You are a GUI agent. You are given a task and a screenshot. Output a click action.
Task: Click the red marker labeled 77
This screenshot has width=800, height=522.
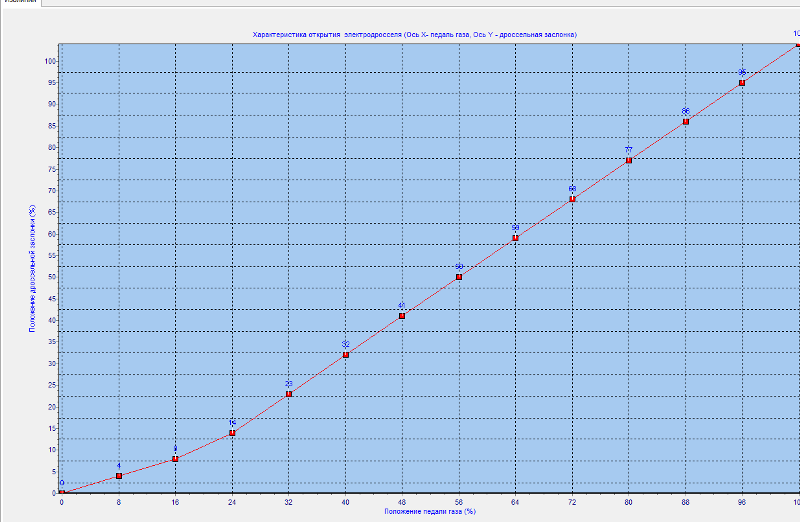629,160
